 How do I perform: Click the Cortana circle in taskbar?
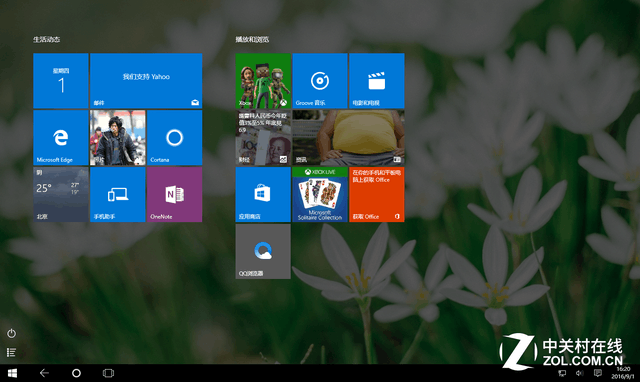76,373
